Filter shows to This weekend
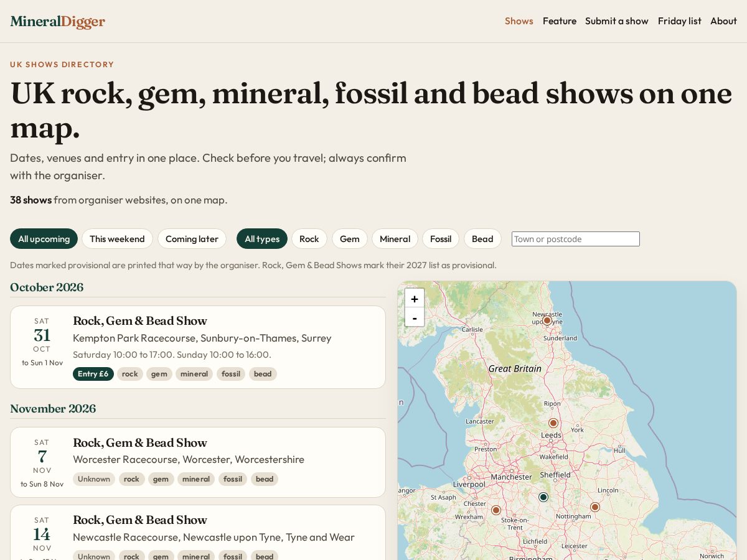The width and height of the screenshot is (747, 560). pyautogui.click(x=117, y=239)
